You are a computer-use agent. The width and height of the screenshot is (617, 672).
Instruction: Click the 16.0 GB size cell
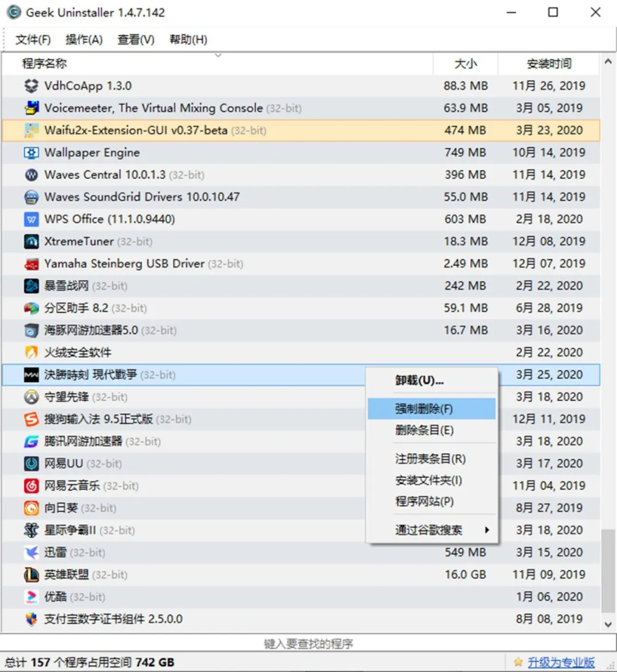click(x=465, y=575)
